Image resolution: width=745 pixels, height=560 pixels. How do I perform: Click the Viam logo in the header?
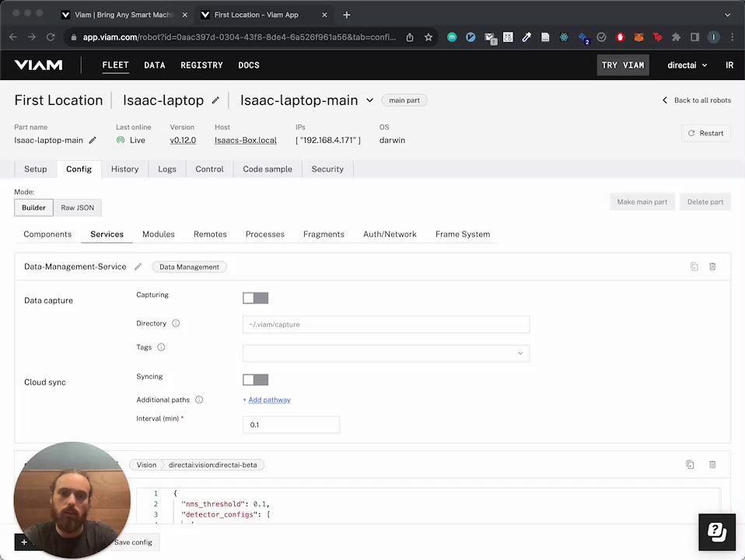[38, 65]
